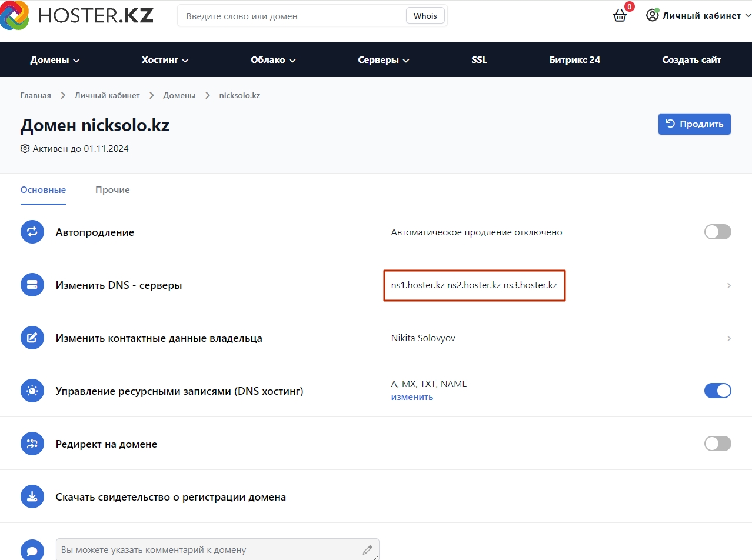Screen dimensions: 752x560
Task: Click the domain comment text field
Action: coord(217,550)
